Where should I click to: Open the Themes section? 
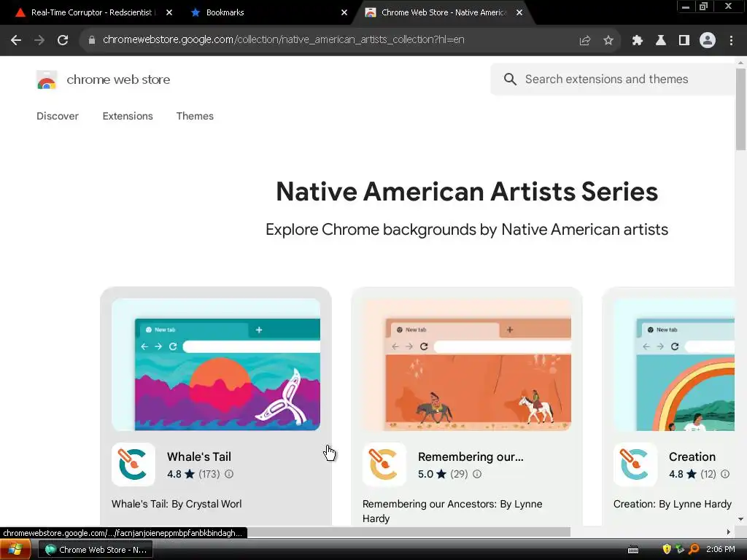pyautogui.click(x=195, y=116)
